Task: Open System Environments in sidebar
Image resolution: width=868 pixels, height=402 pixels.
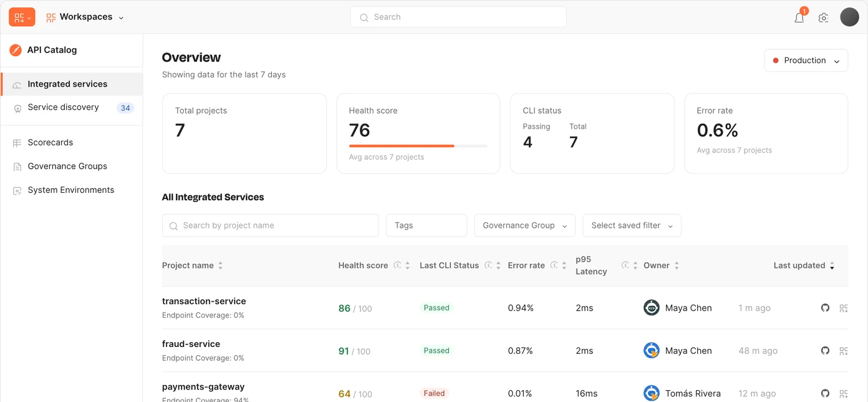Action: click(72, 190)
